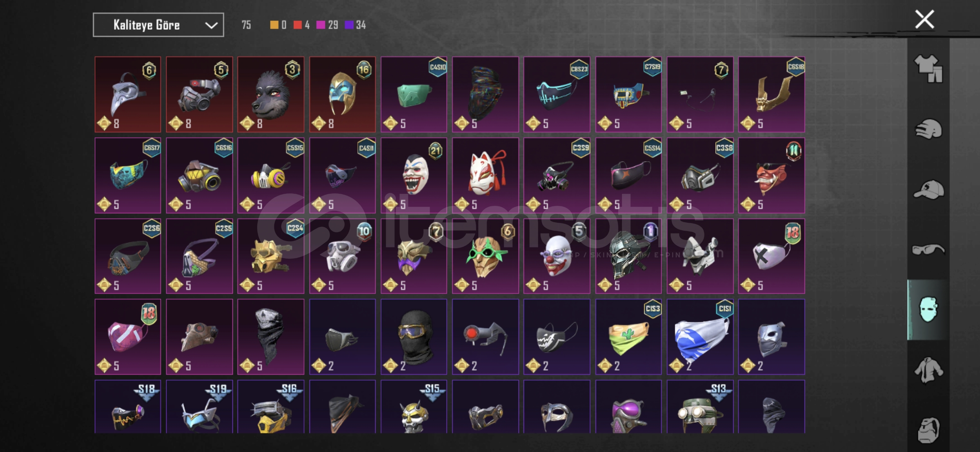Viewport: 980px width, 452px height.
Task: Filter by the red quality swatch
Action: click(298, 25)
